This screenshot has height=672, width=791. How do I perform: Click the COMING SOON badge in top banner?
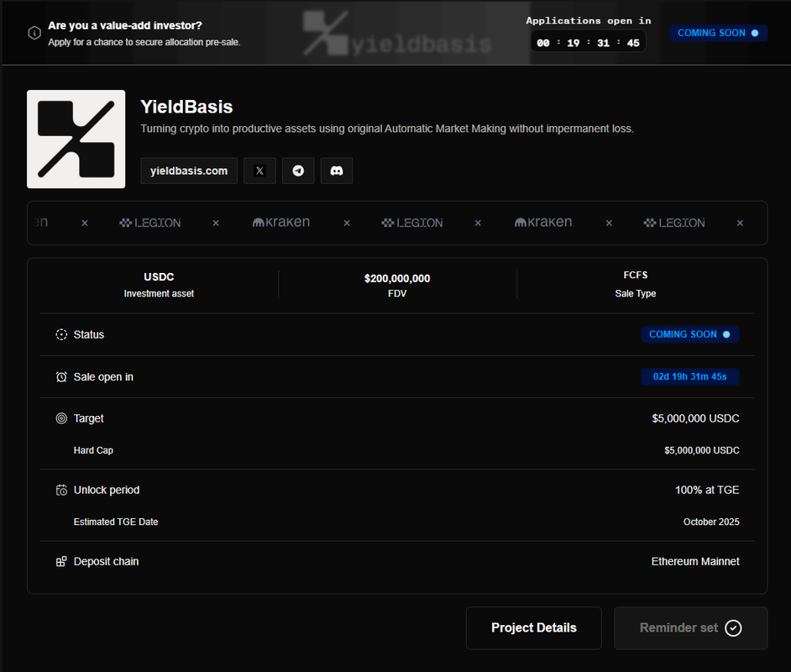pos(718,34)
